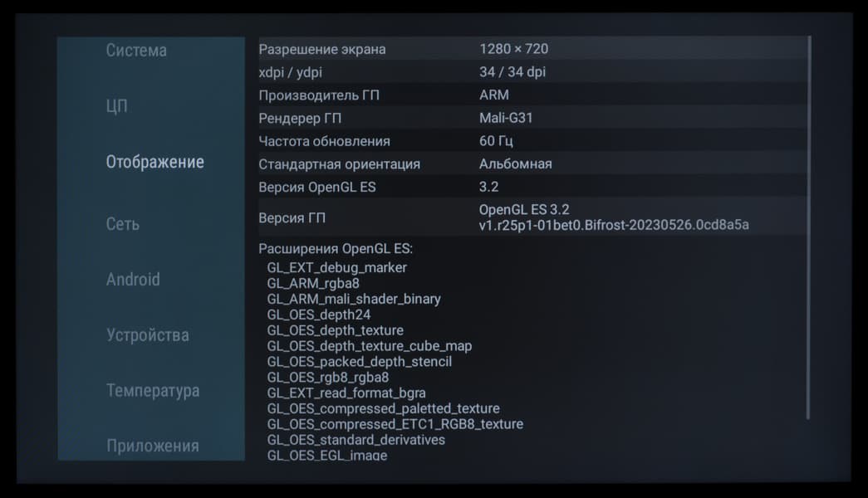
Task: Click the vertical scrollbar on the right
Action: [808, 227]
